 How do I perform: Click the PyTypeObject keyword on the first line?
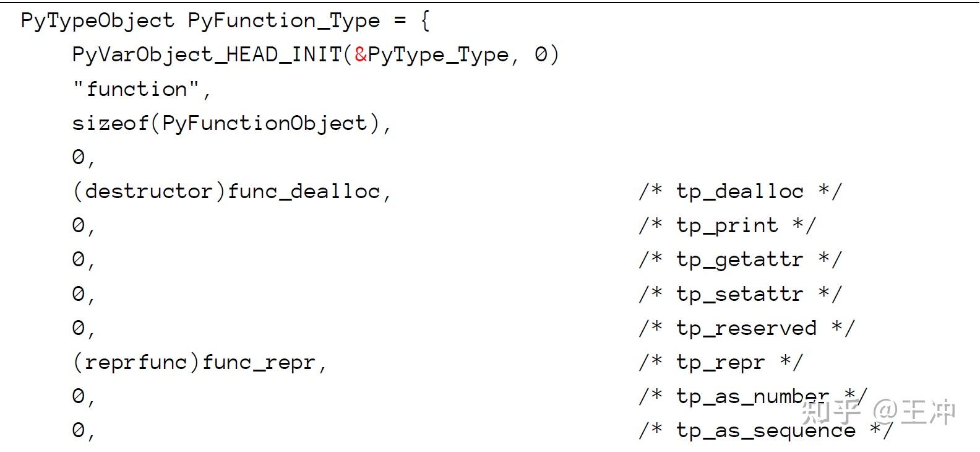click(98, 21)
